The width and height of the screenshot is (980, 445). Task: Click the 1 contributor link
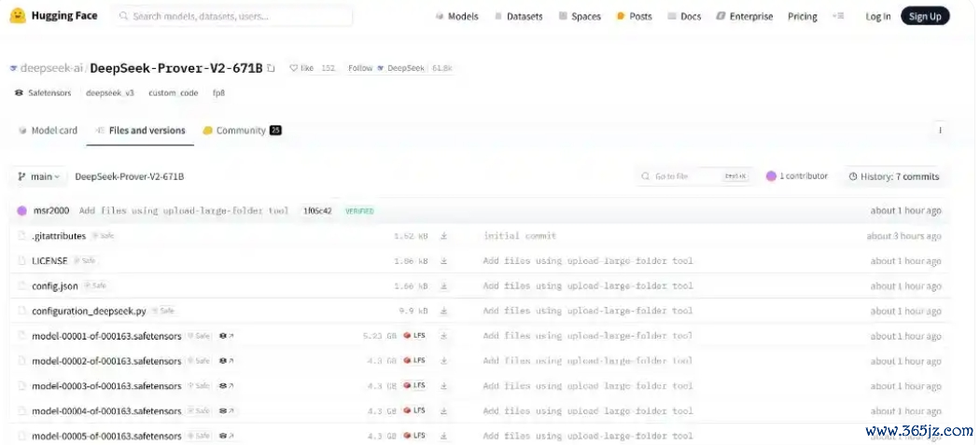[x=797, y=176]
